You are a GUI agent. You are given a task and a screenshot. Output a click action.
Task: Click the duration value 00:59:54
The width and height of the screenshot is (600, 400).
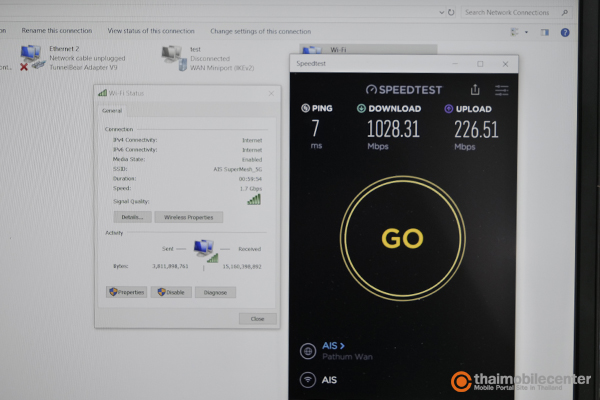point(250,179)
